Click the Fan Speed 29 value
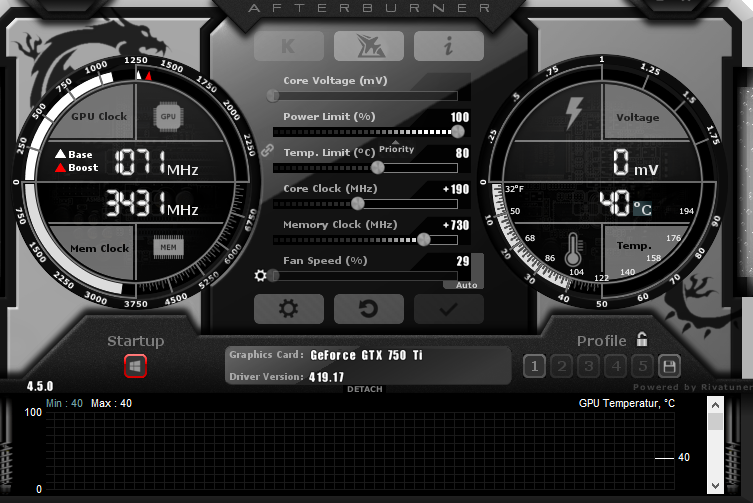The height and width of the screenshot is (503, 753). point(462,261)
